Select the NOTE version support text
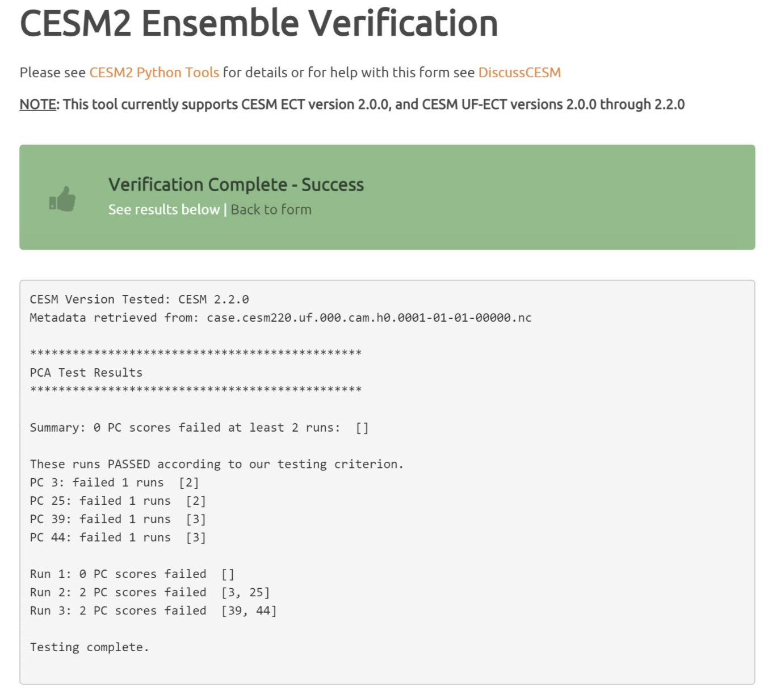The height and width of the screenshot is (700, 772). 352,104
